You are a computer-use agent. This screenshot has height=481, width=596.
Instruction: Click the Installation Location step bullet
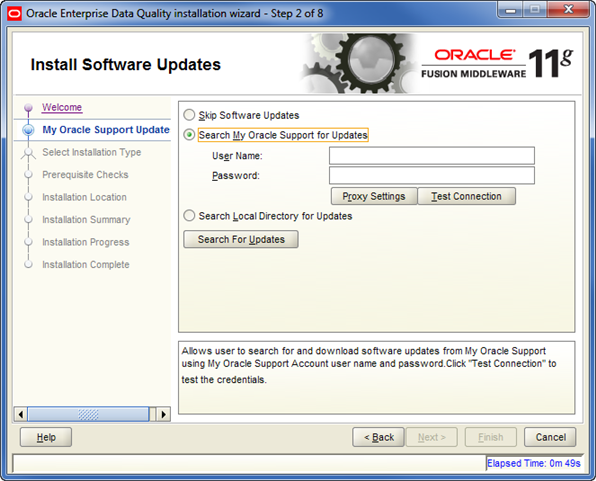tap(29, 197)
